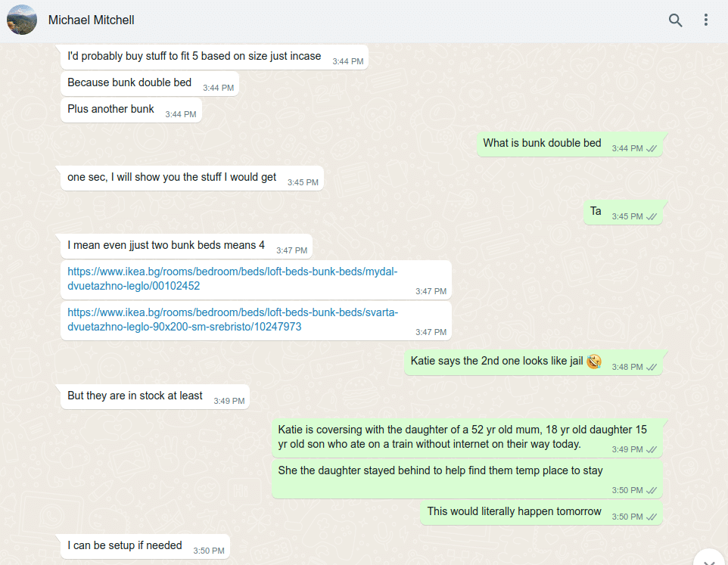Open contact info via Michael Mitchell name
The height and width of the screenshot is (565, 728).
click(91, 20)
